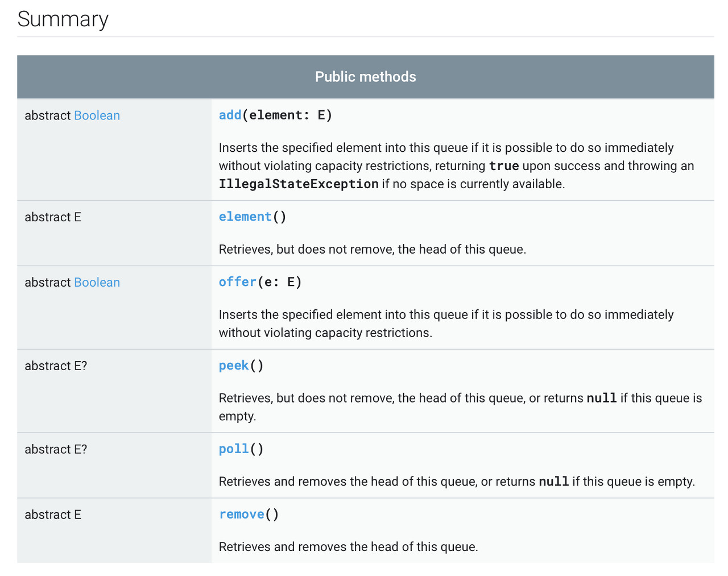Click the Public methods table header
This screenshot has width=728, height=576.
point(366,77)
